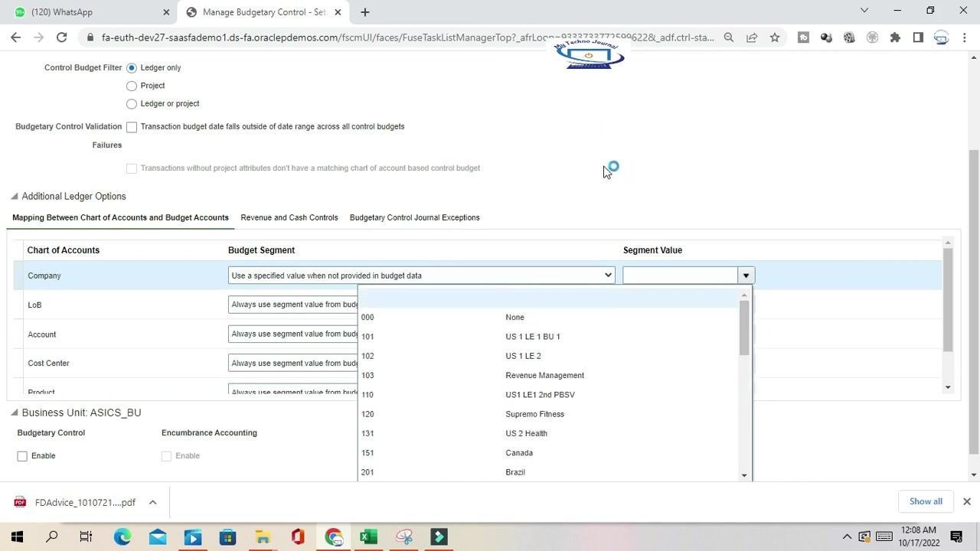
Task: Choose 151 Canada value
Action: click(548, 453)
